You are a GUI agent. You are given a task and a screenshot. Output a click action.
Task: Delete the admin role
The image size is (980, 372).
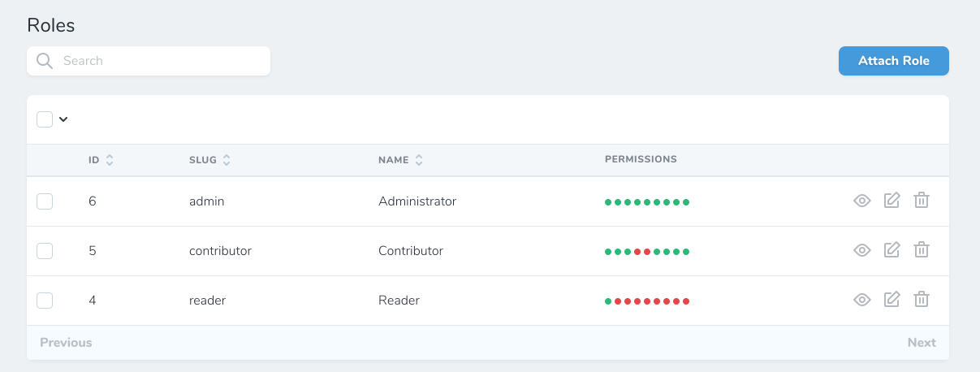[x=922, y=201]
